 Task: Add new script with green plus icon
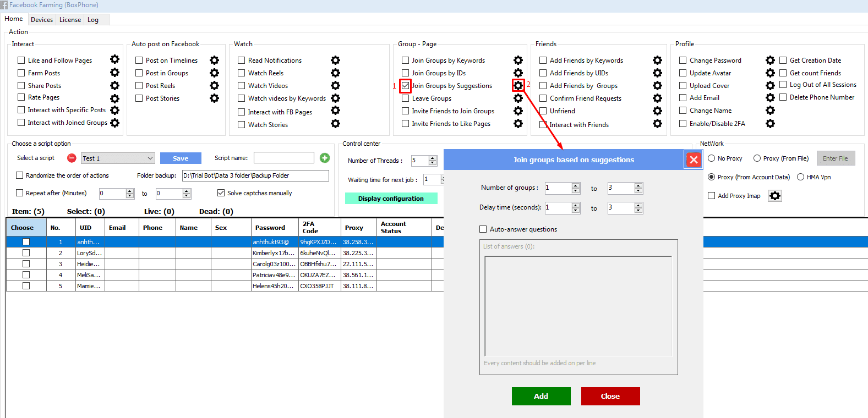point(325,158)
